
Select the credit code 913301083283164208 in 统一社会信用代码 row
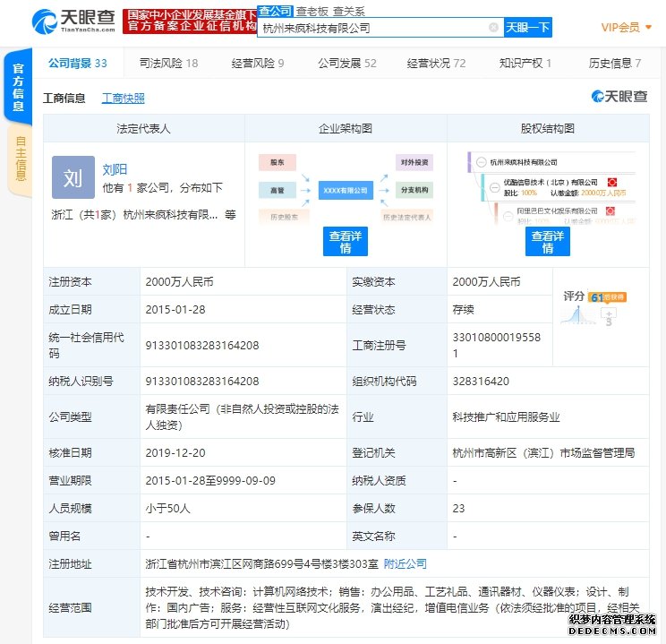click(202, 346)
